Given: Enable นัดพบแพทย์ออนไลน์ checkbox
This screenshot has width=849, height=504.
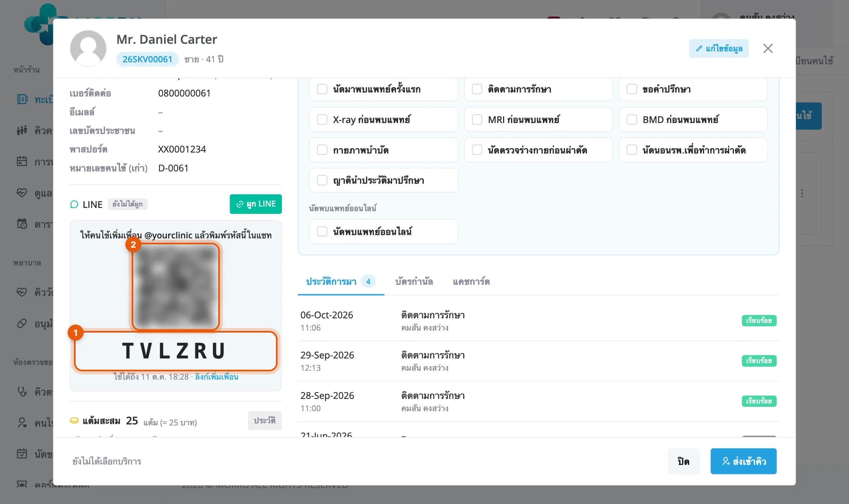Looking at the screenshot, I should pyautogui.click(x=322, y=231).
